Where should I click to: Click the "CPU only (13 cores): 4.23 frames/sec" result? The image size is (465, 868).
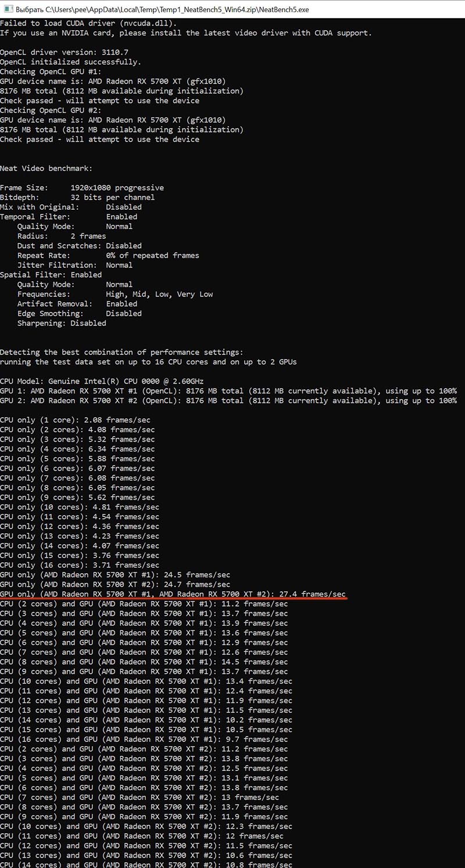tap(80, 536)
